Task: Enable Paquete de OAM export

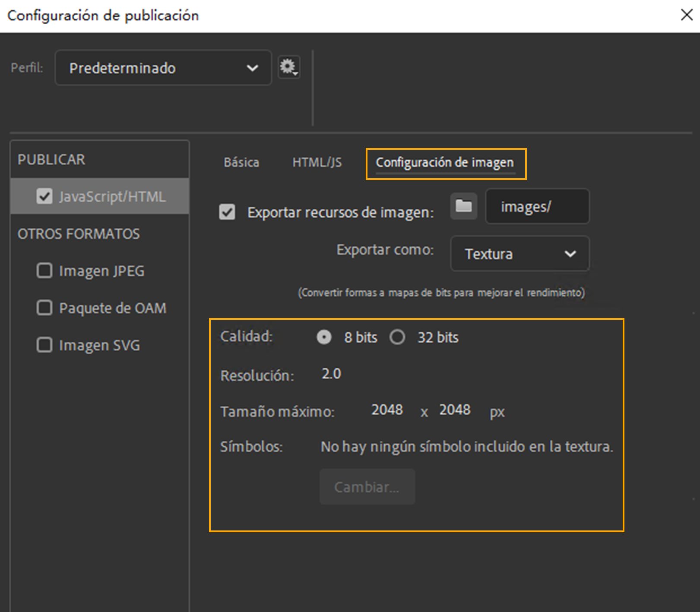Action: [x=44, y=308]
